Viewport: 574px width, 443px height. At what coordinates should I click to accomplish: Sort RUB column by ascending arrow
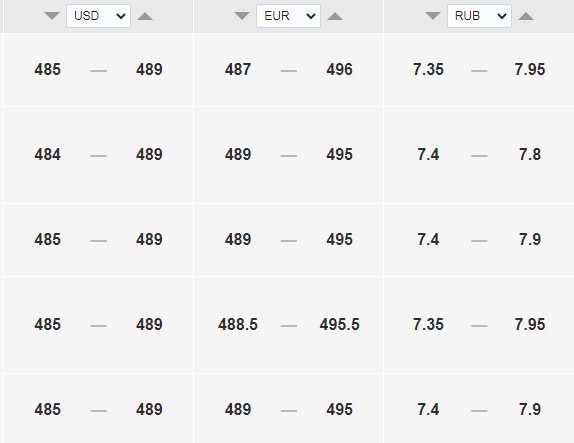526,16
